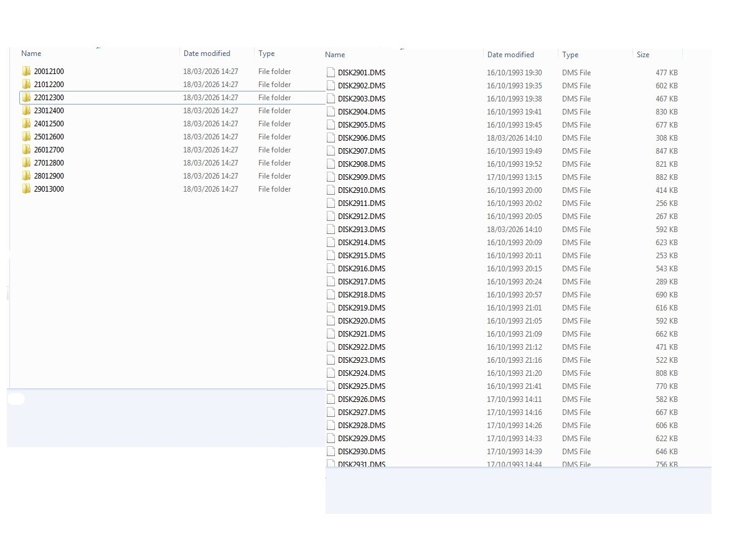This screenshot has height=560, width=747.
Task: Select the DISK2906.DMS file icon
Action: tap(331, 138)
